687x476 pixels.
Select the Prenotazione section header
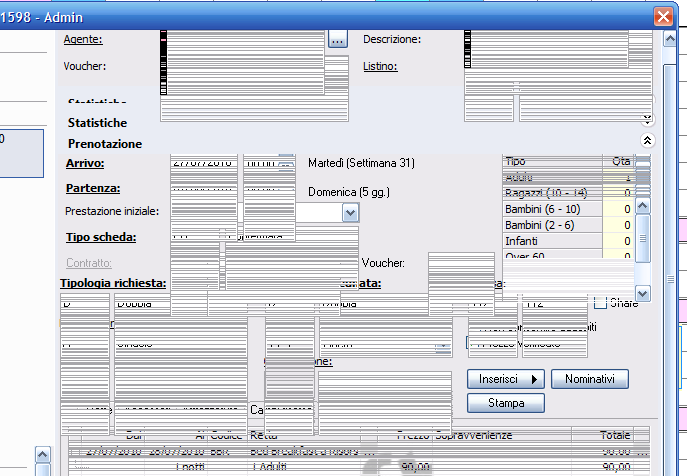[x=105, y=144]
